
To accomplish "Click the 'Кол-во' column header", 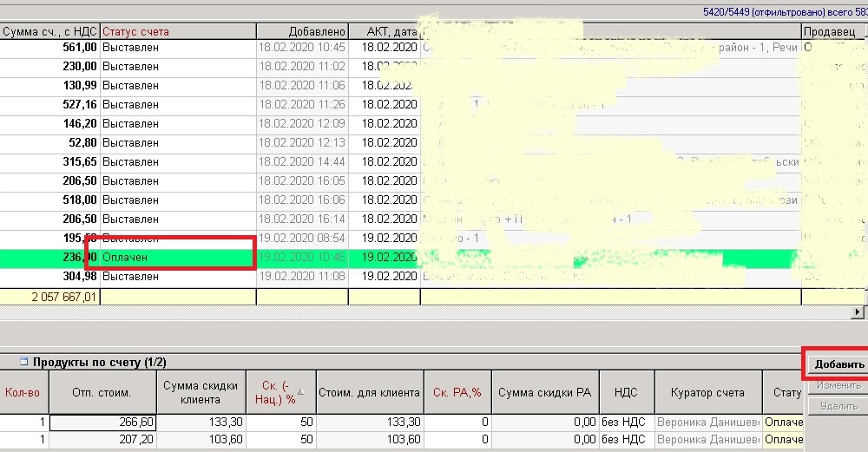I will coord(23,393).
